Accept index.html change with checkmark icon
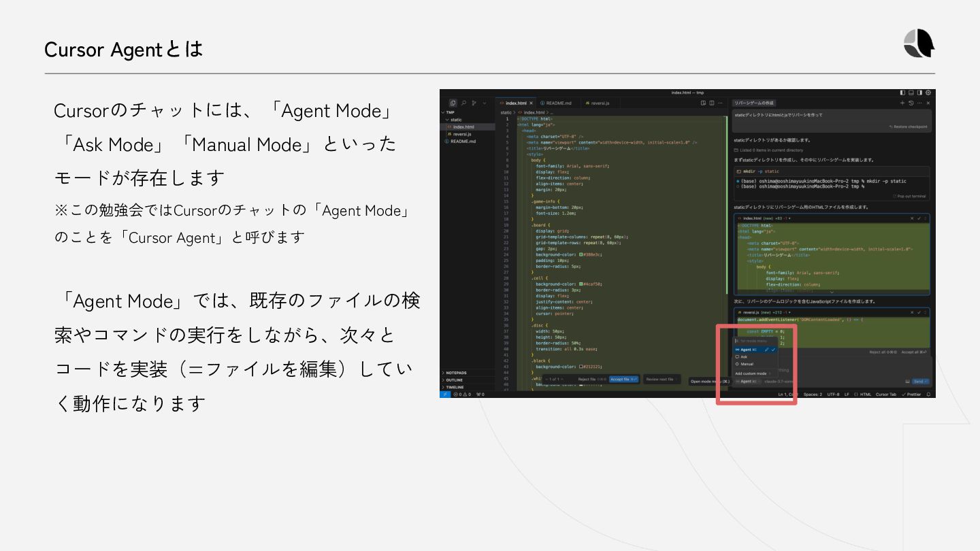This screenshot has height=551, width=980. (x=919, y=218)
